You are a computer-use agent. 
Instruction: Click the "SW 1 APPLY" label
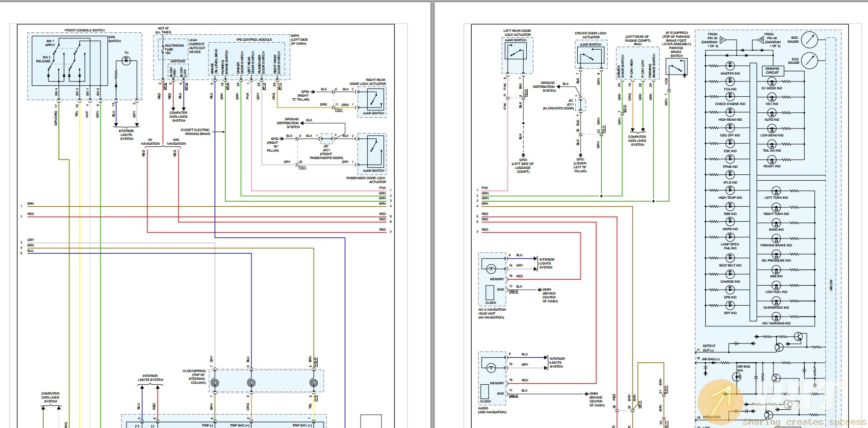50,43
